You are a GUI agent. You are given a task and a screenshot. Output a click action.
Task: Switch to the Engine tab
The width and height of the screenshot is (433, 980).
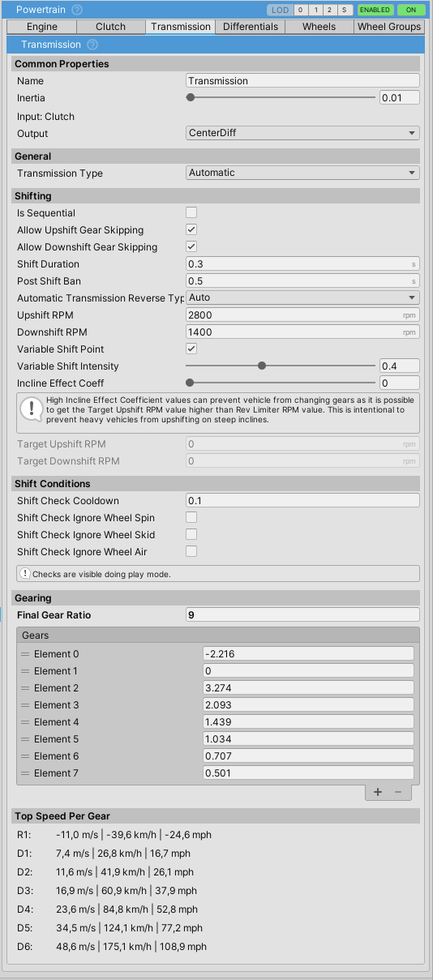(x=41, y=27)
